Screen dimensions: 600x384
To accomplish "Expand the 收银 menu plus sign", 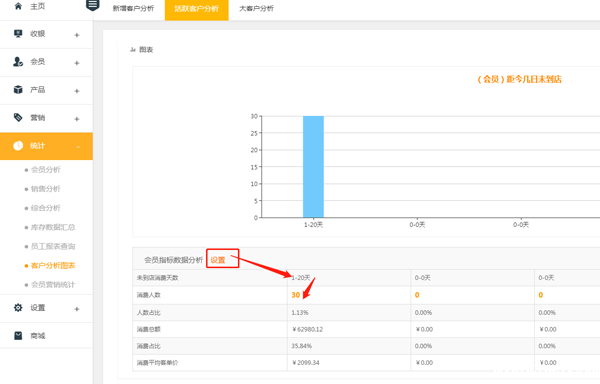I will coord(77,35).
